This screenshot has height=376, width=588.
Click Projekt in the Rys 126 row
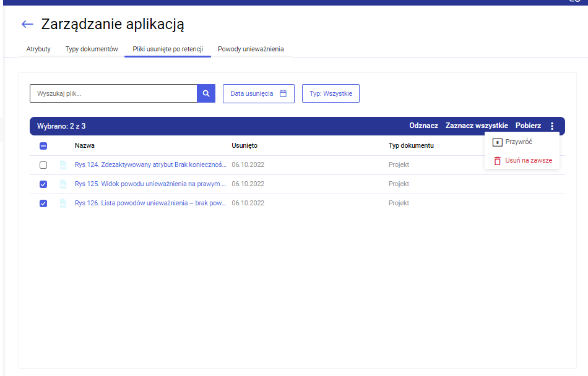coord(399,203)
